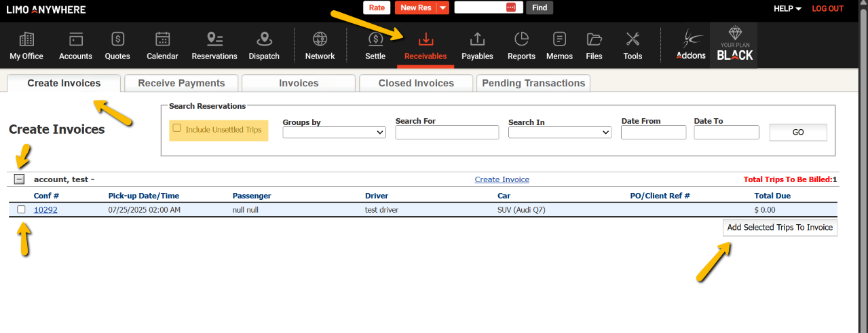Open the Reports pie chart icon
This screenshot has width=868, height=333.
point(521,39)
